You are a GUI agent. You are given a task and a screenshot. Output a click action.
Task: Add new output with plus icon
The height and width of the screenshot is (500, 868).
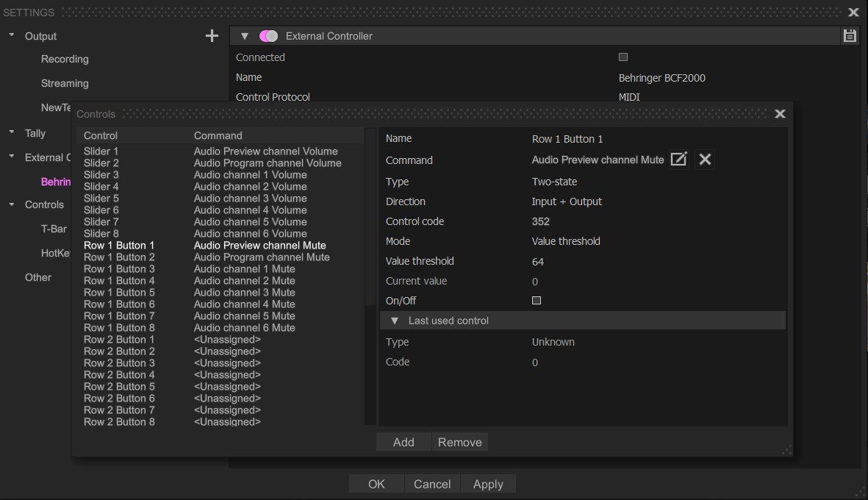pyautogui.click(x=212, y=36)
